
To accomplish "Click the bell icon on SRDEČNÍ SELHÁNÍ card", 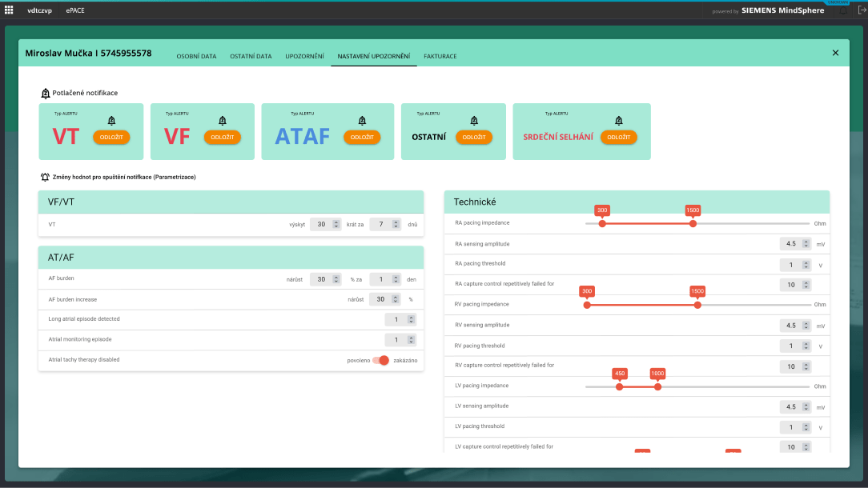I will coord(618,121).
